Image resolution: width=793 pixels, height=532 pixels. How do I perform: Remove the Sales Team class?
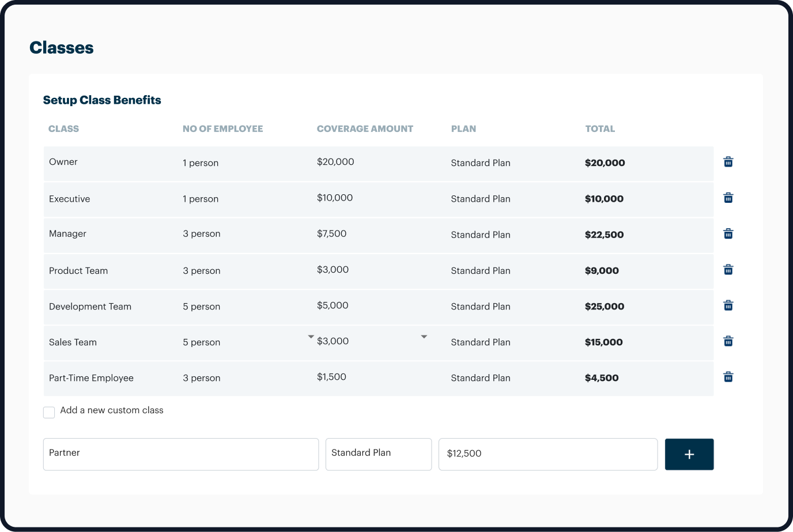coord(728,341)
